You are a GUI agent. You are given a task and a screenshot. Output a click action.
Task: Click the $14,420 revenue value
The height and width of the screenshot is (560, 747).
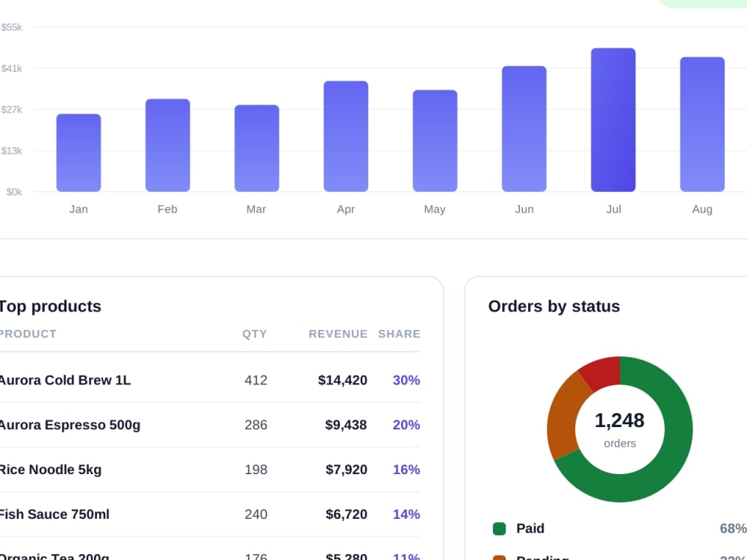343,380
